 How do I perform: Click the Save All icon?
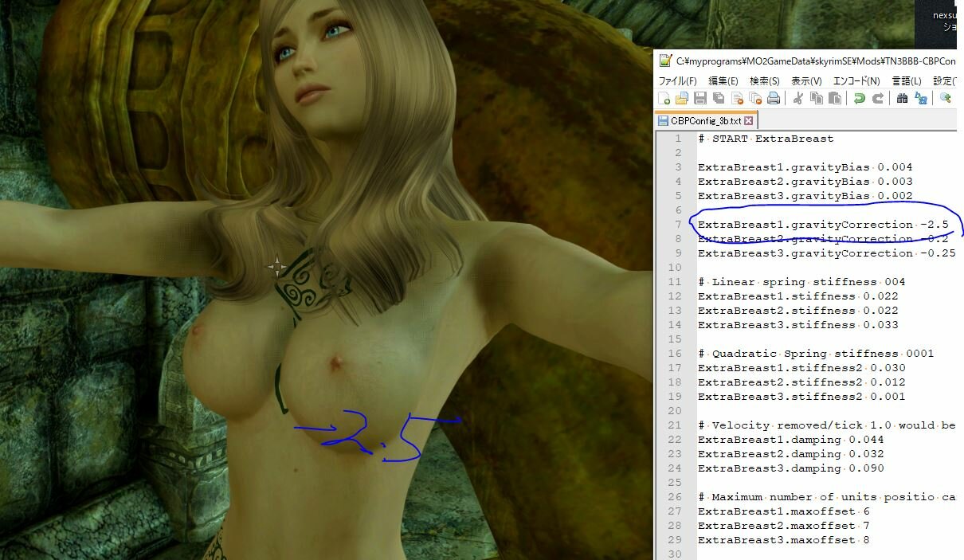point(719,99)
